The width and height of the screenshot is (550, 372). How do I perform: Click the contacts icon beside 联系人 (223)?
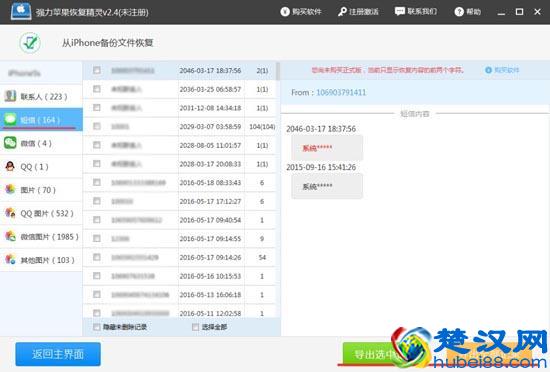pyautogui.click(x=10, y=96)
